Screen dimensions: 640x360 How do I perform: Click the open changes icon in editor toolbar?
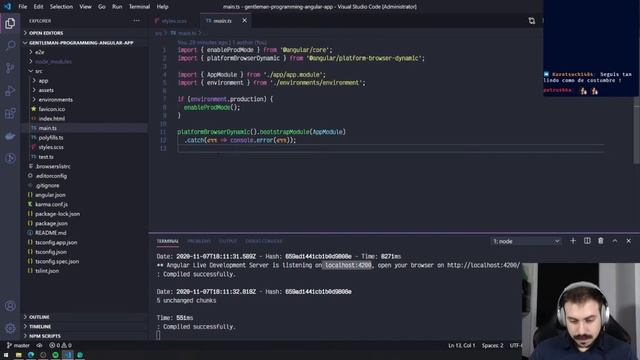(x=531, y=20)
